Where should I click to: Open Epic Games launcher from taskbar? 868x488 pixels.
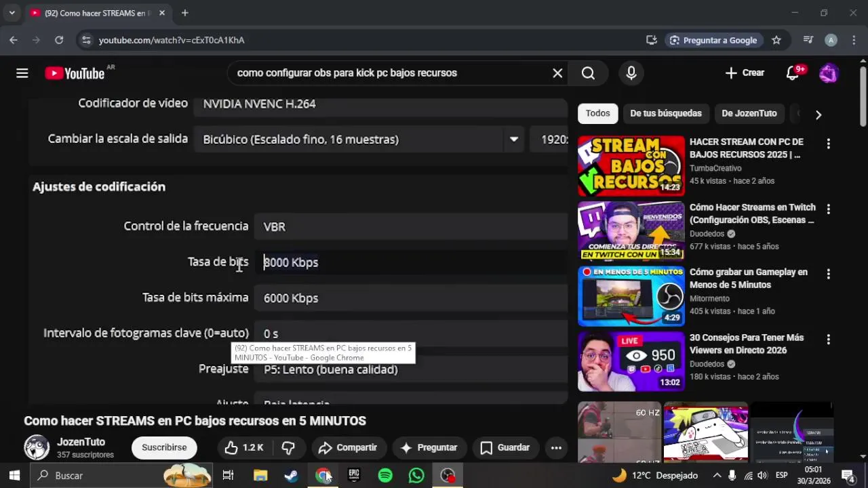click(353, 475)
